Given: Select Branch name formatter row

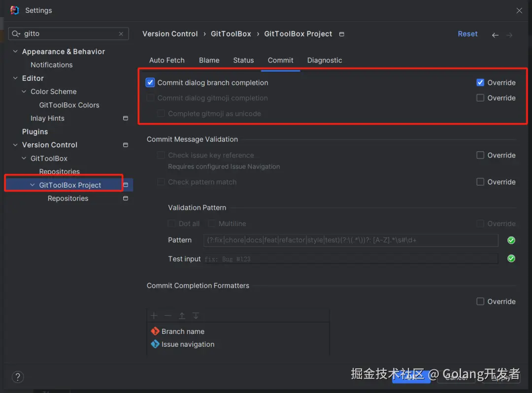Looking at the screenshot, I should pos(238,331).
